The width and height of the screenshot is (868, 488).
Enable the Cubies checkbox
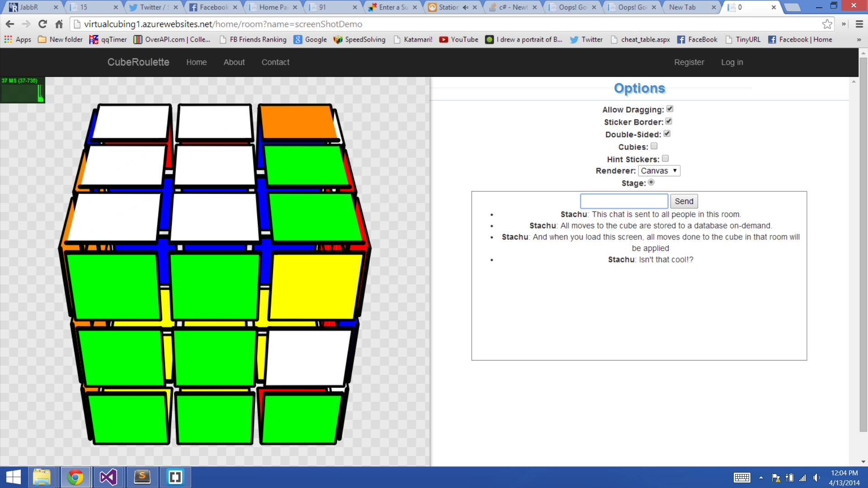654,146
